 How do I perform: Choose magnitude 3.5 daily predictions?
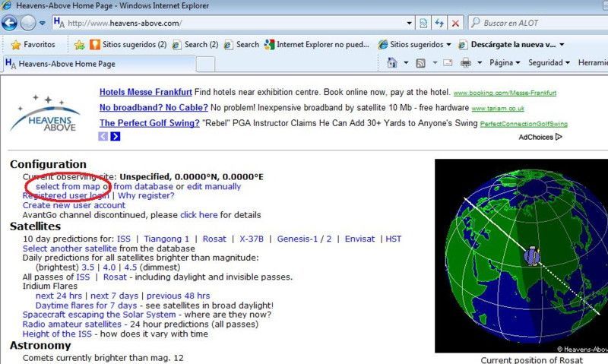pyautogui.click(x=88, y=267)
